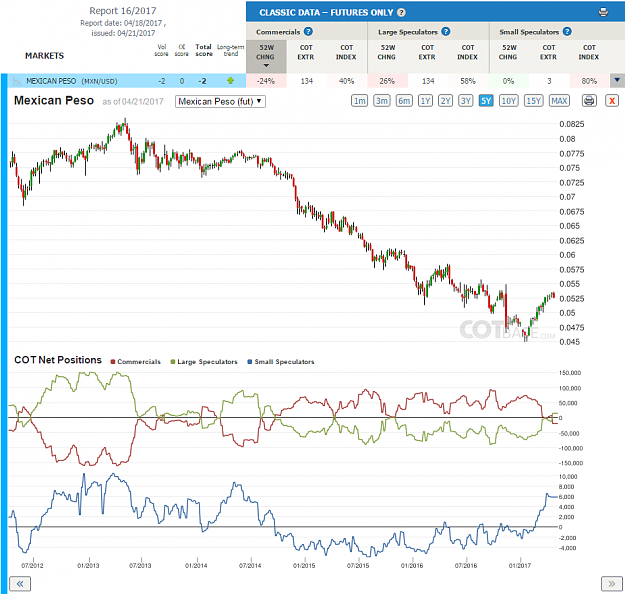
Task: Click help icon beside Futures Only title
Action: click(x=401, y=12)
